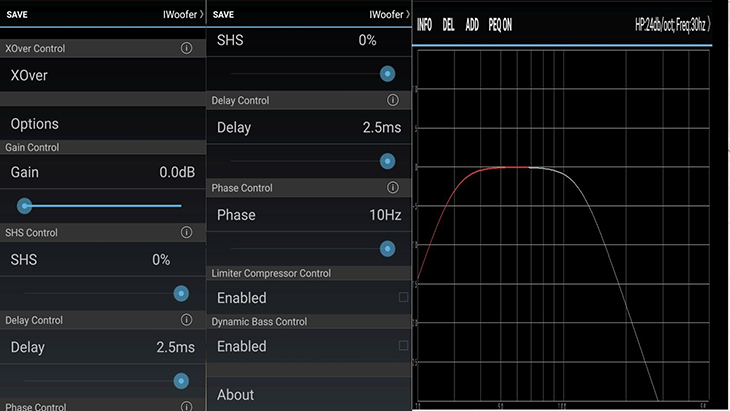Select DEL in the graph toolbar
Viewport: 730px width, 411px height.
(x=448, y=25)
